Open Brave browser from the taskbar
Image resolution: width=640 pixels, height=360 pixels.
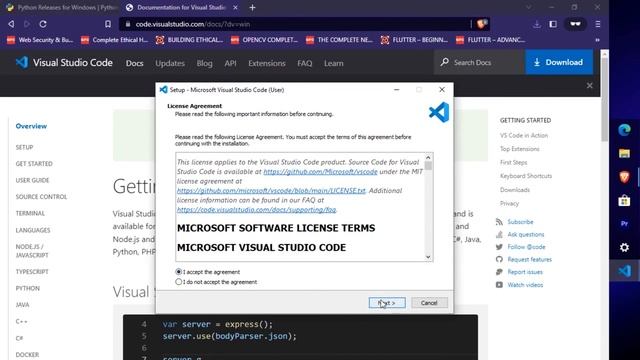click(624, 177)
